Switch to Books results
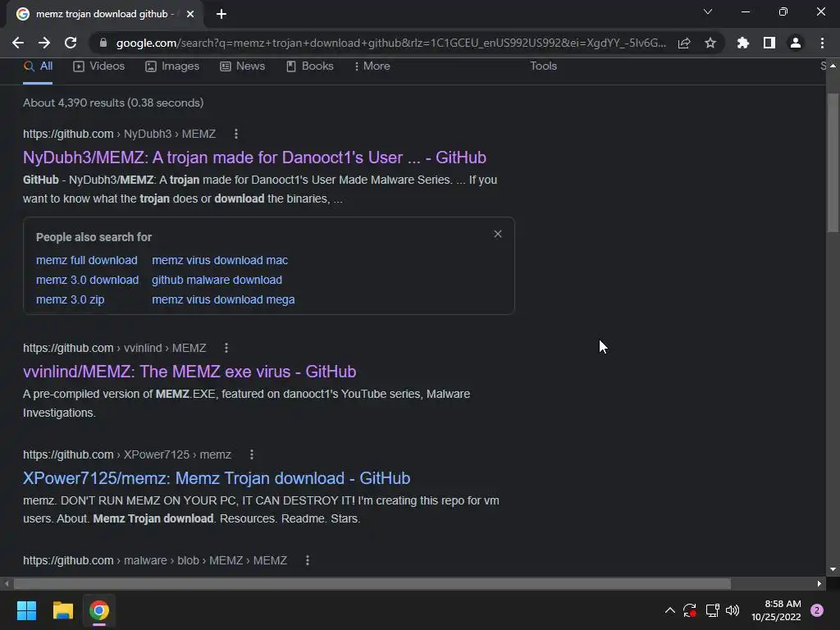The image size is (840, 630). [x=309, y=66]
